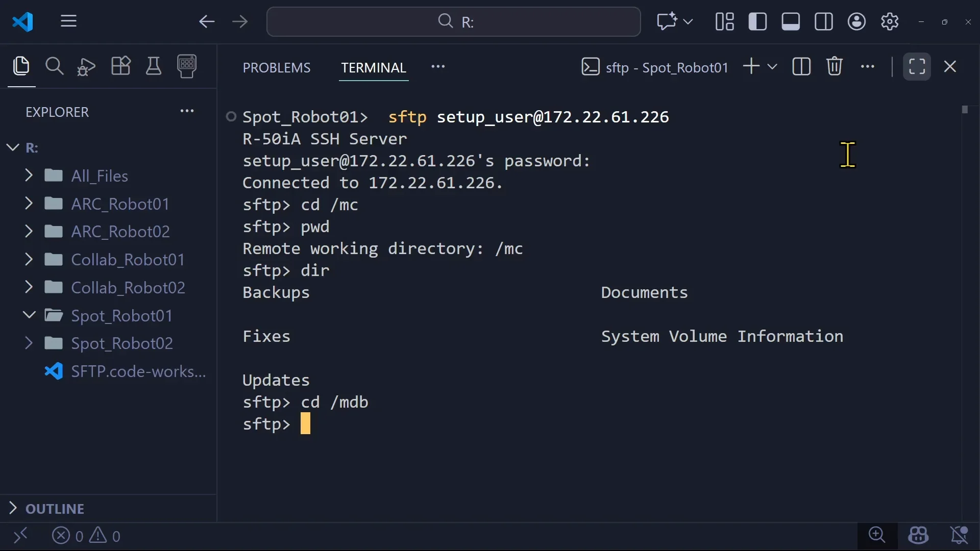Split the terminal using the split icon
The height and width of the screenshot is (551, 980).
coord(802,66)
